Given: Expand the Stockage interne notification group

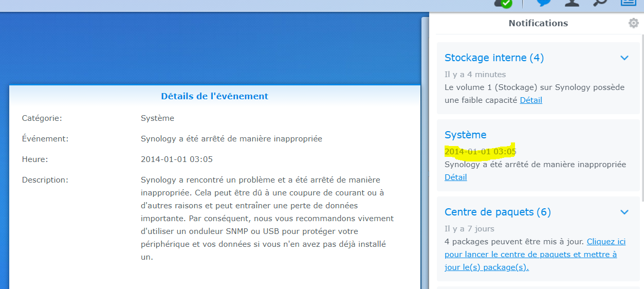Looking at the screenshot, I should pos(624,58).
